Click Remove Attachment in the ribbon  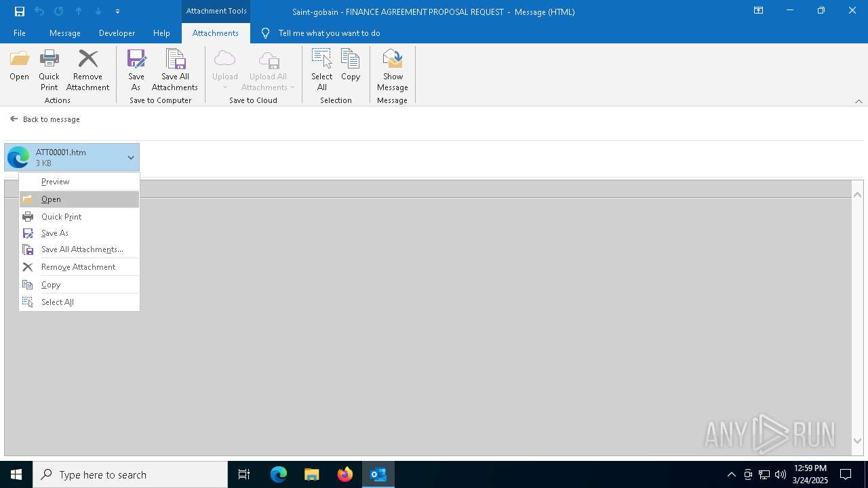tap(87, 70)
